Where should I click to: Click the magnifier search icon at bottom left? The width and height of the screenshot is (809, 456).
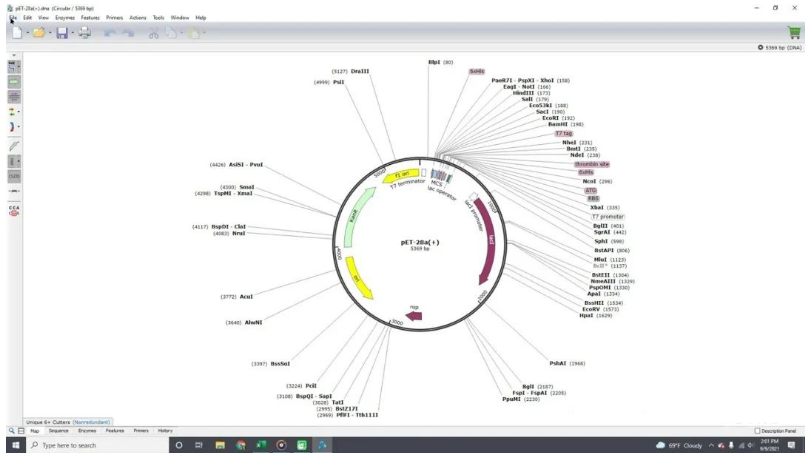pyautogui.click(x=12, y=430)
